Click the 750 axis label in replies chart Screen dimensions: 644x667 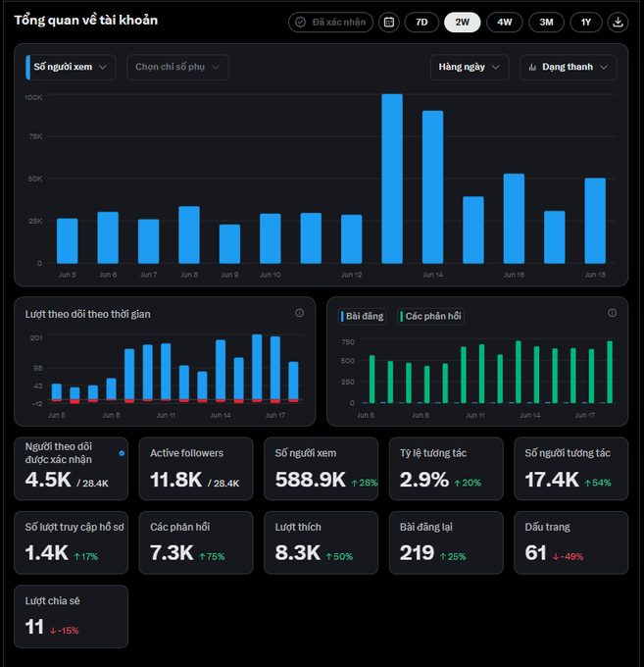[348, 342]
